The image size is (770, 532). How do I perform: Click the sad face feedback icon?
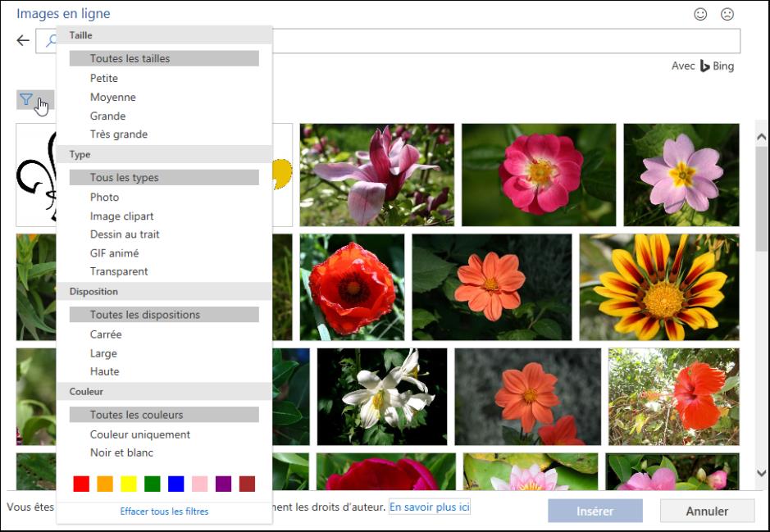[727, 14]
